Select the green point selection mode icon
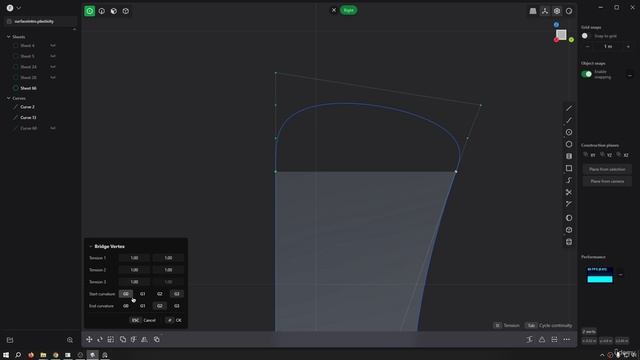This screenshot has height=360, width=640. click(x=89, y=11)
